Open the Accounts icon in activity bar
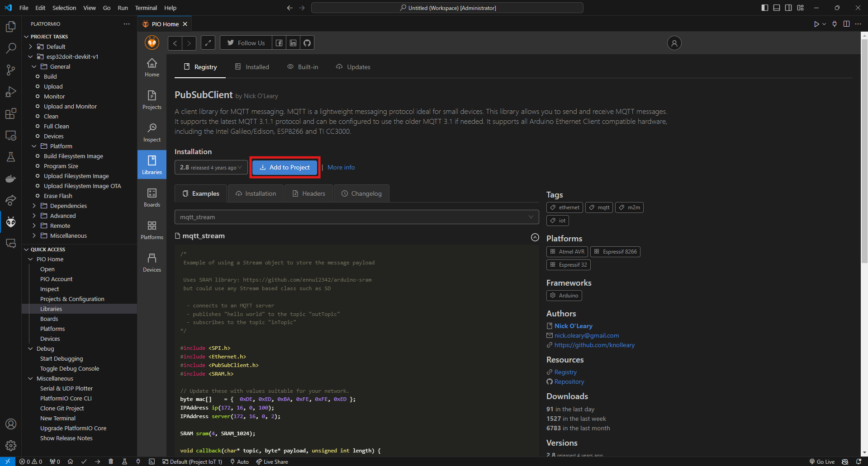The height and width of the screenshot is (466, 868). 11,424
